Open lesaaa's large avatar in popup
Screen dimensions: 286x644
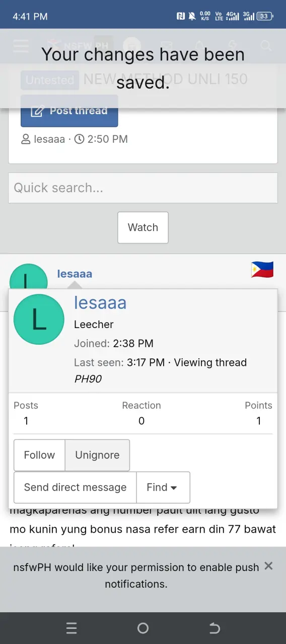pos(39,319)
